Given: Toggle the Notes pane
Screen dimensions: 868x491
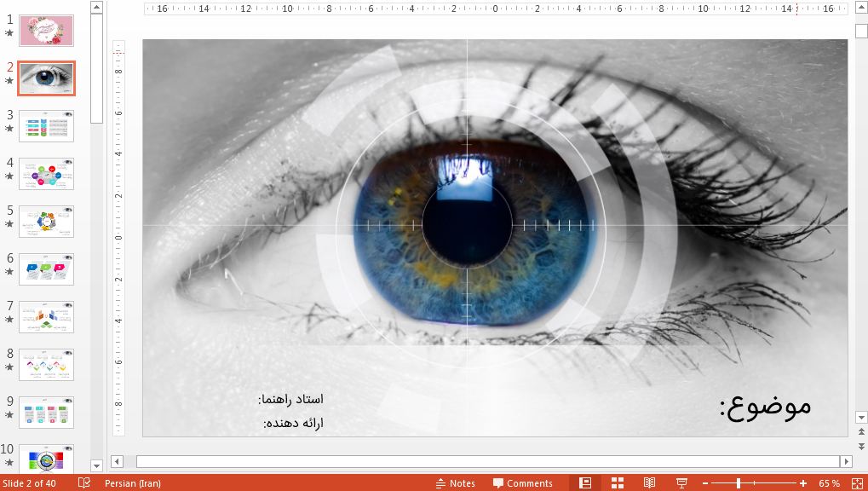Looking at the screenshot, I should pos(455,482).
